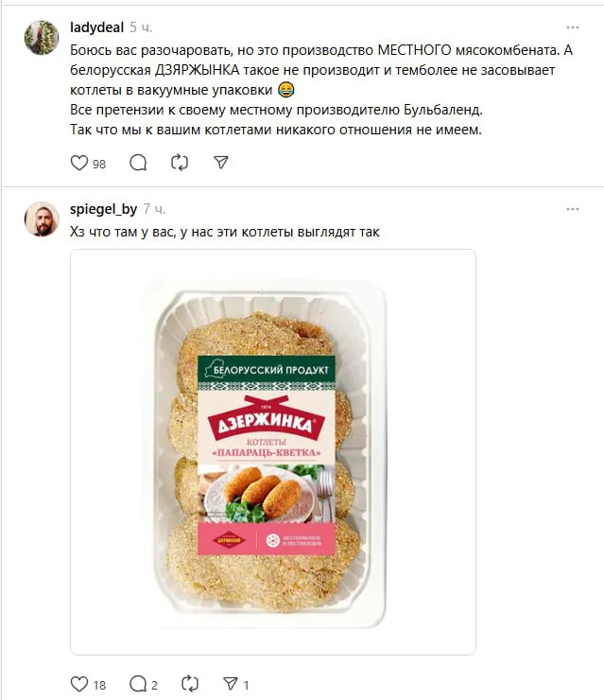Like the ladydeal comment with heart icon
The height and width of the screenshot is (700, 604).
(x=80, y=163)
